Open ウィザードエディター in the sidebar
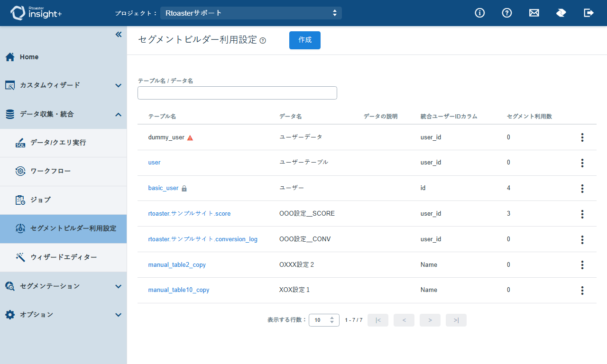Image resolution: width=607 pixels, height=364 pixels. [64, 257]
